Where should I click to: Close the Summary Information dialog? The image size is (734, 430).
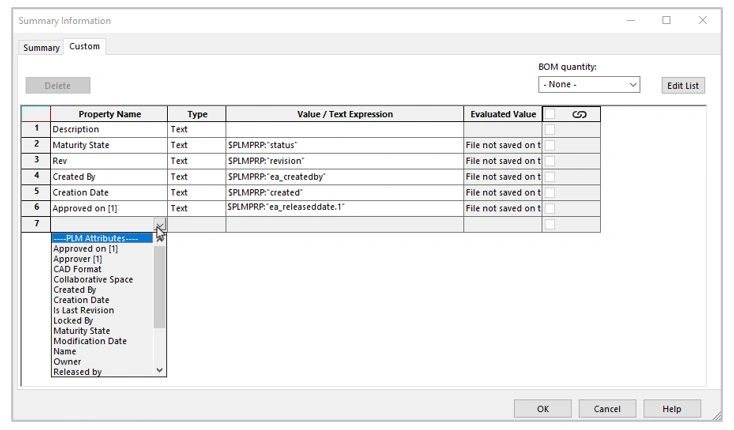[x=703, y=20]
